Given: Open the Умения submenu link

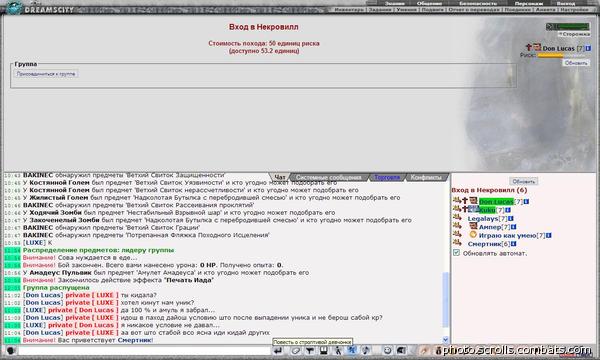Looking at the screenshot, I should (406, 10).
